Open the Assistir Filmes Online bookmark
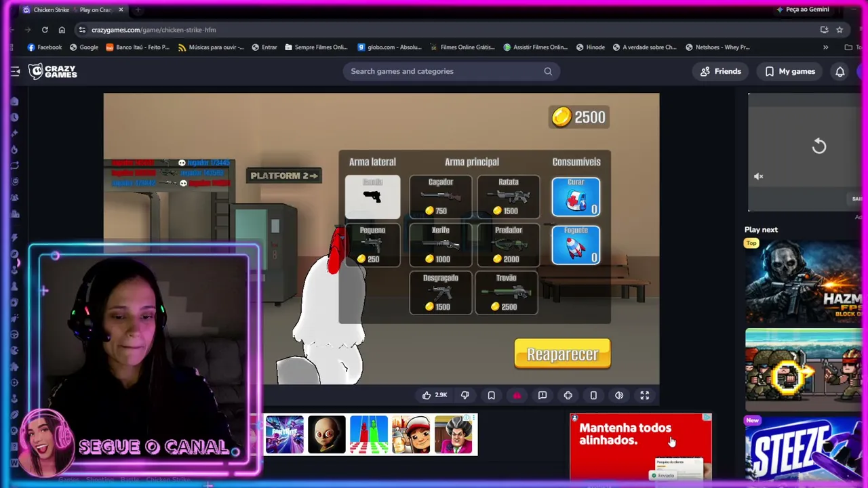The image size is (868, 488). tap(536, 47)
